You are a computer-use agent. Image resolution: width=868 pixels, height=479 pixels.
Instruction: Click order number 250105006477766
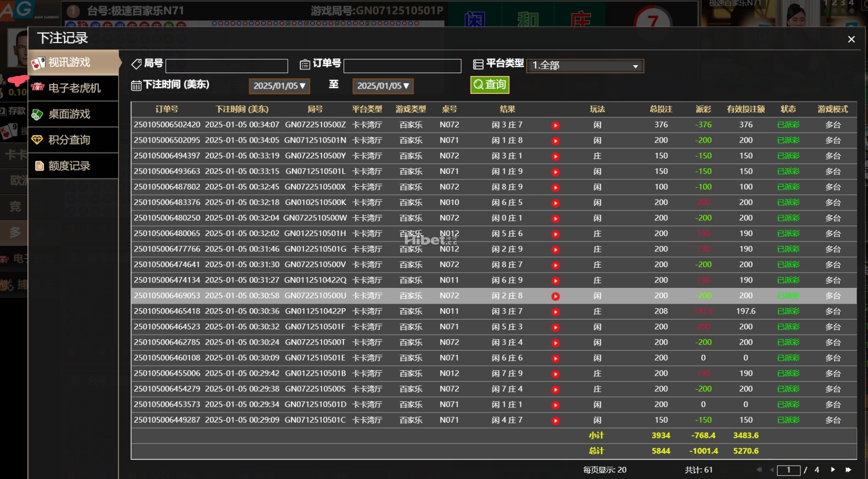click(x=167, y=249)
